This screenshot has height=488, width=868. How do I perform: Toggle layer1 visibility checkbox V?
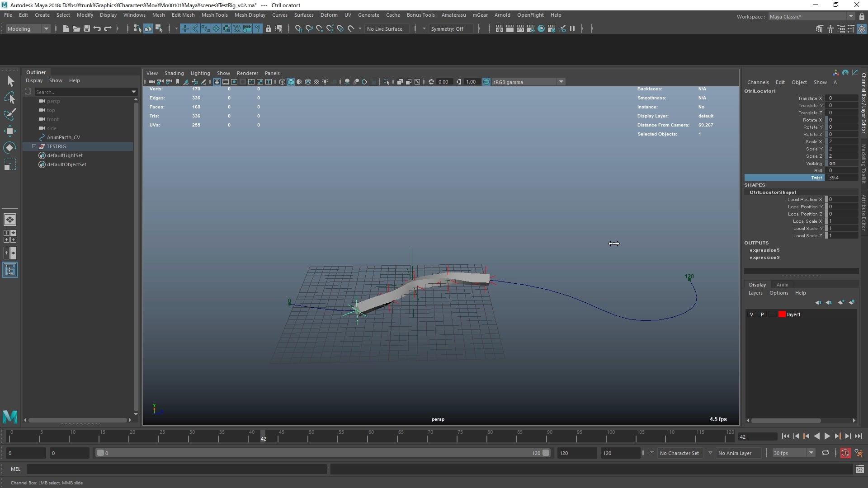[x=752, y=314]
